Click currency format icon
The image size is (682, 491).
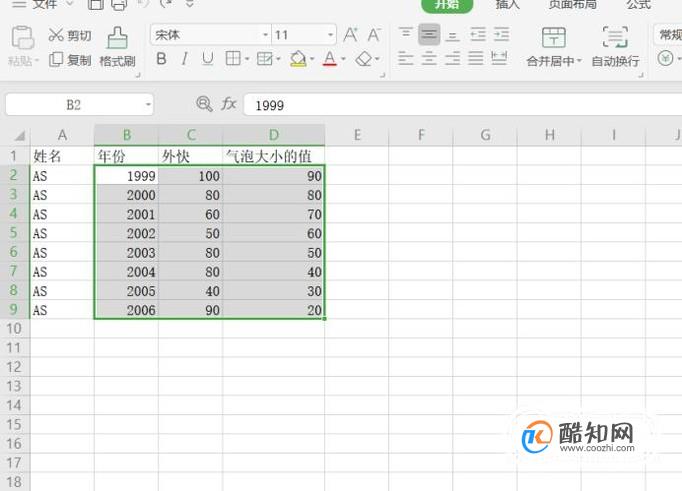coord(665,58)
